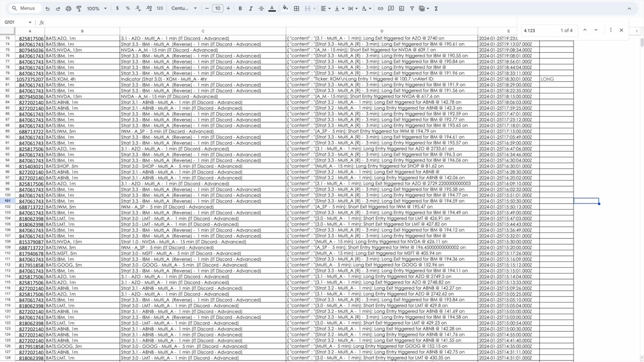Select column D header
644x362 pixels.
point(382,31)
